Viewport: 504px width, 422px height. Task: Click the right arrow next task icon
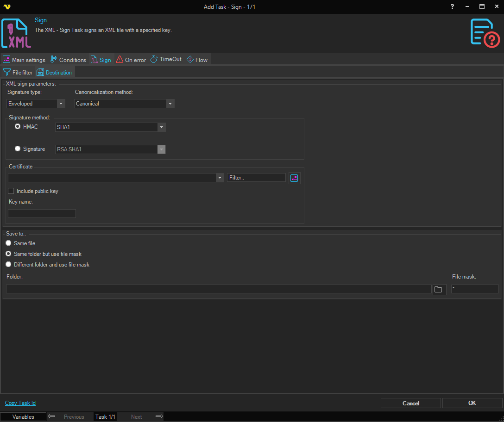pos(159,416)
